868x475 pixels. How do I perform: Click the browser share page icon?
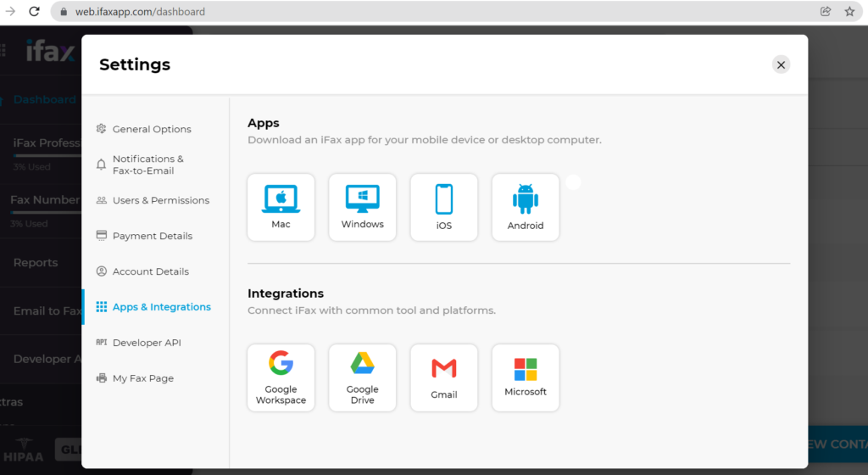(826, 11)
